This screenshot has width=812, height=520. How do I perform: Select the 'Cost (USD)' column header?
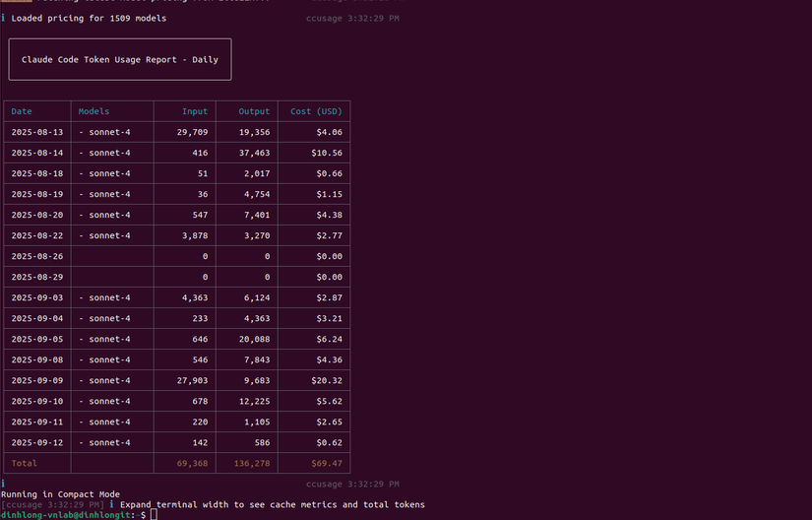[316, 111]
